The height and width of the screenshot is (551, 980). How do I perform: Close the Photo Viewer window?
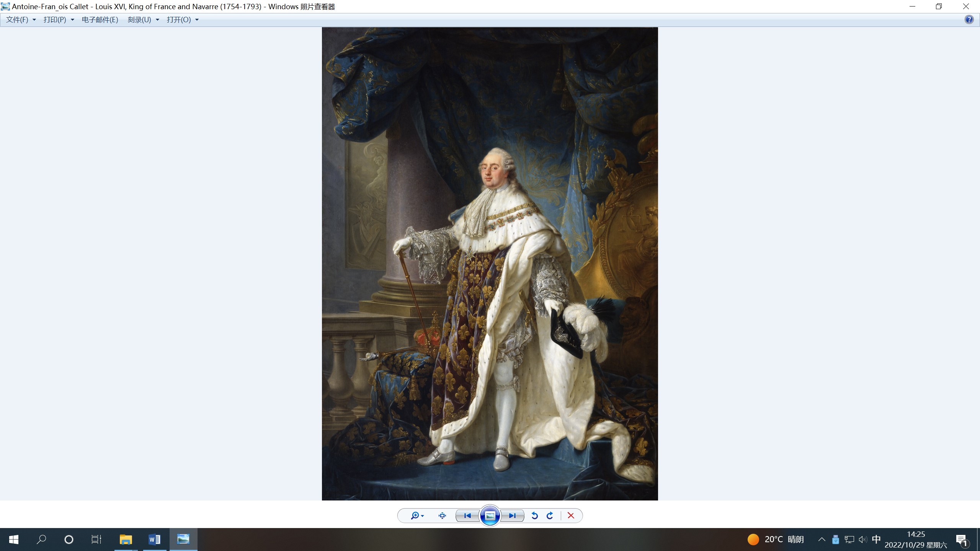[x=966, y=7]
